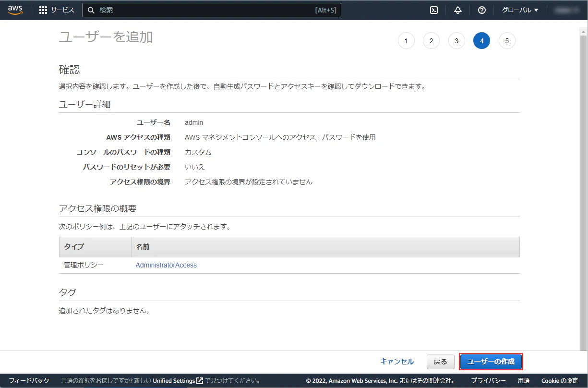Open the help question mark icon
588x388 pixels.
[x=482, y=10]
